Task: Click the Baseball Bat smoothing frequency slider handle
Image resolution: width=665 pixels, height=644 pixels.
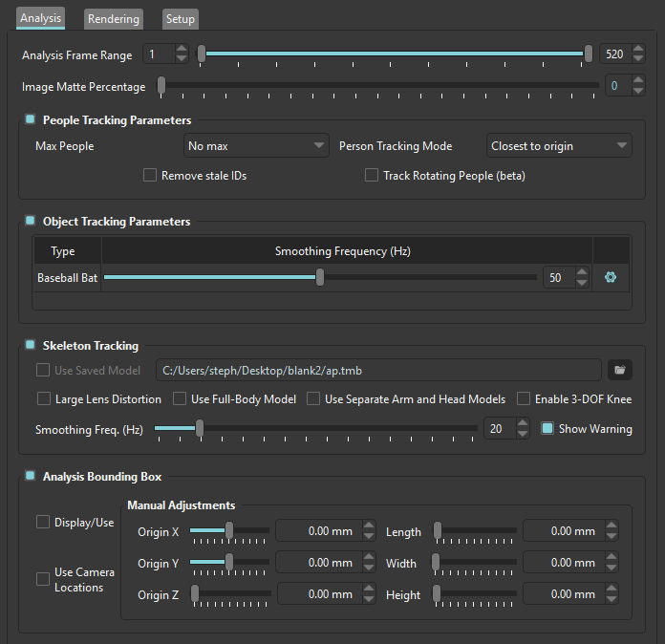Action: tap(320, 278)
